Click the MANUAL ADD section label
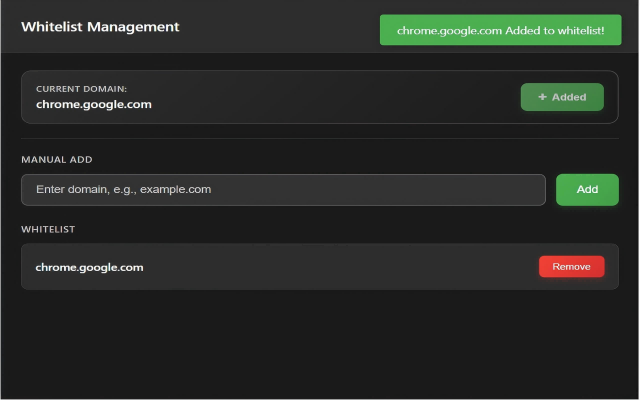640x400 pixels. pyautogui.click(x=57, y=159)
